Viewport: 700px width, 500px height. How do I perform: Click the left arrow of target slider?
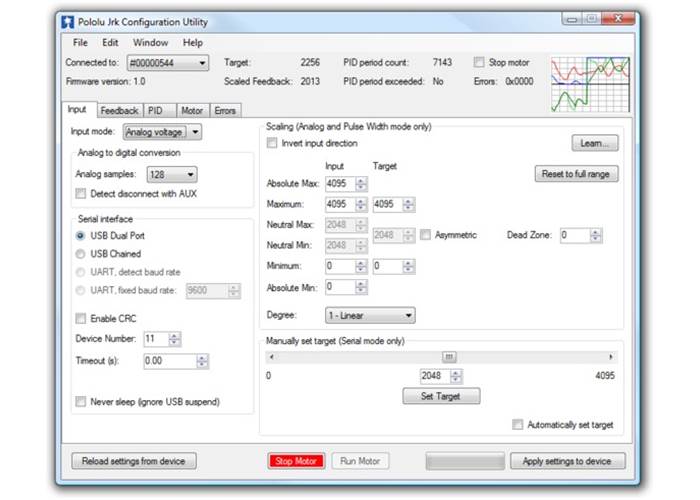[269, 357]
